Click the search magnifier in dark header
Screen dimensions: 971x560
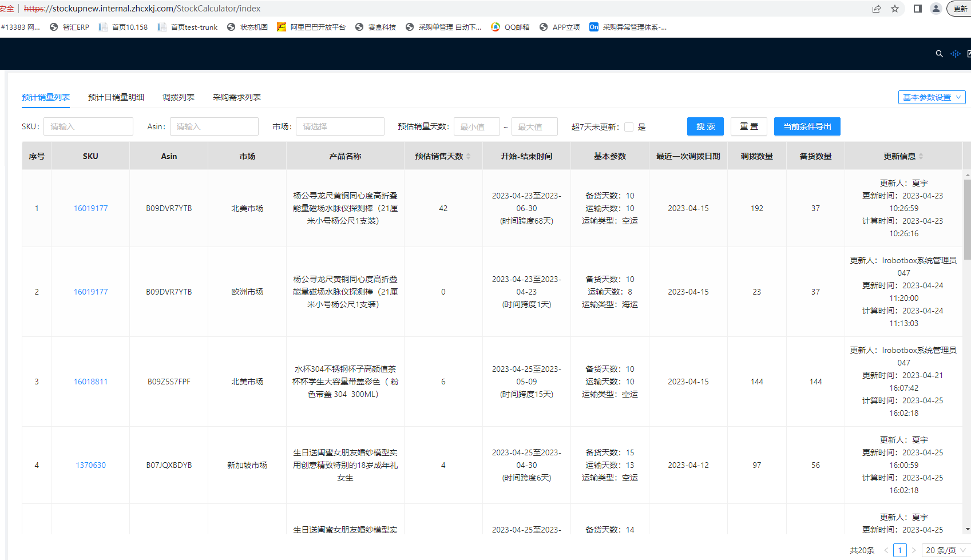click(x=939, y=54)
